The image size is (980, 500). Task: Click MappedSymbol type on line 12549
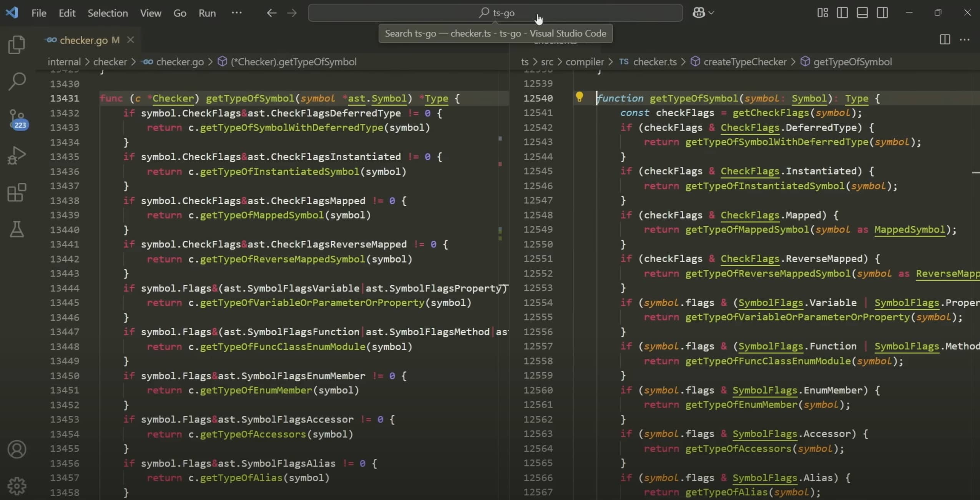tap(910, 230)
